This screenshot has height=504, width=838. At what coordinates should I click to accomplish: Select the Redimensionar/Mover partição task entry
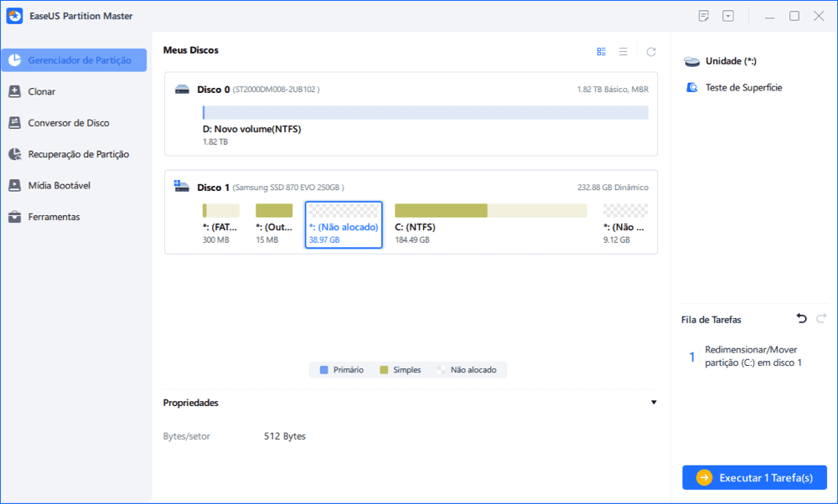753,356
